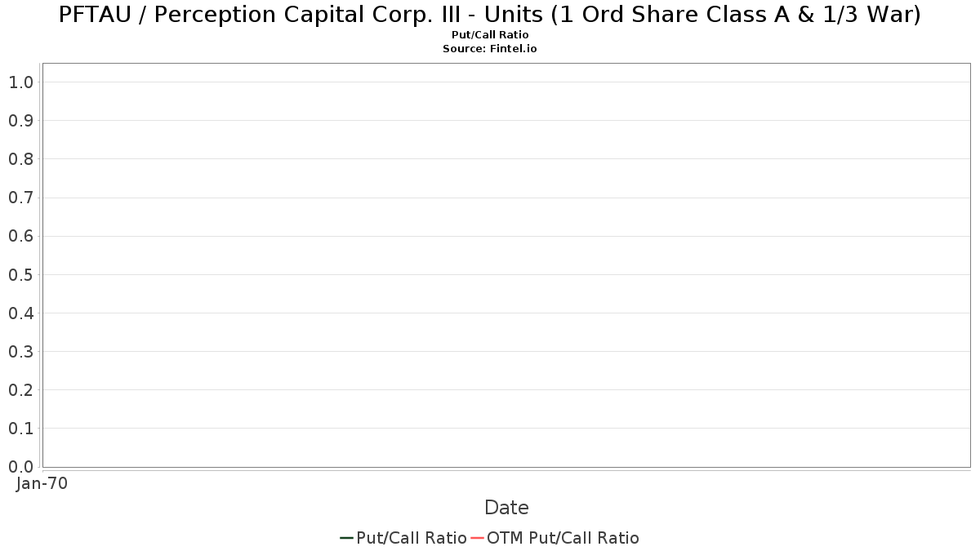Click the red OTM Put/Call Ratio legend line
980x551 pixels.
[477, 538]
